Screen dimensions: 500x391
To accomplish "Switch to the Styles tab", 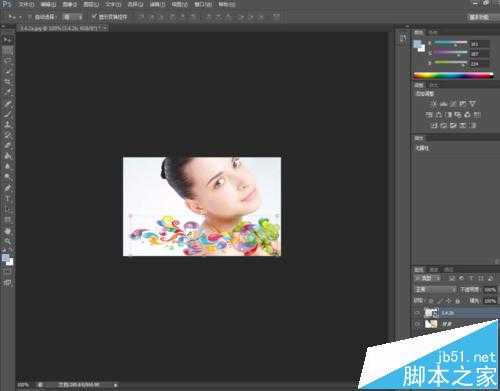I will click(434, 85).
